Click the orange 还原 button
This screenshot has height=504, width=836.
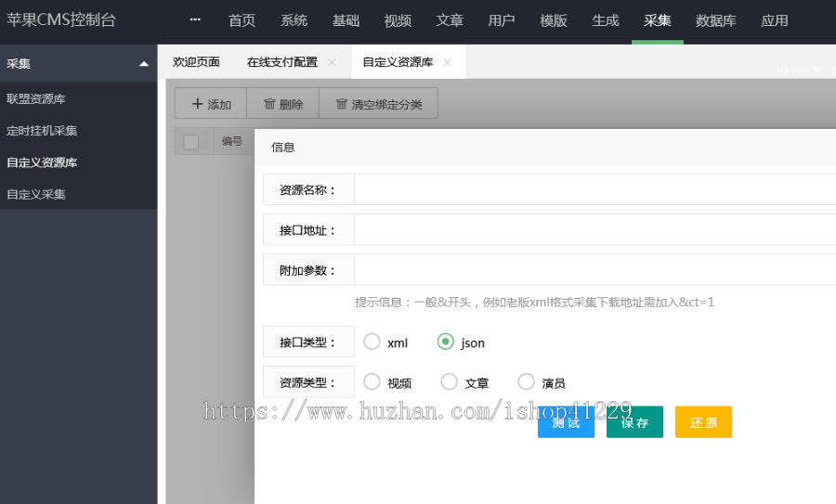(703, 422)
